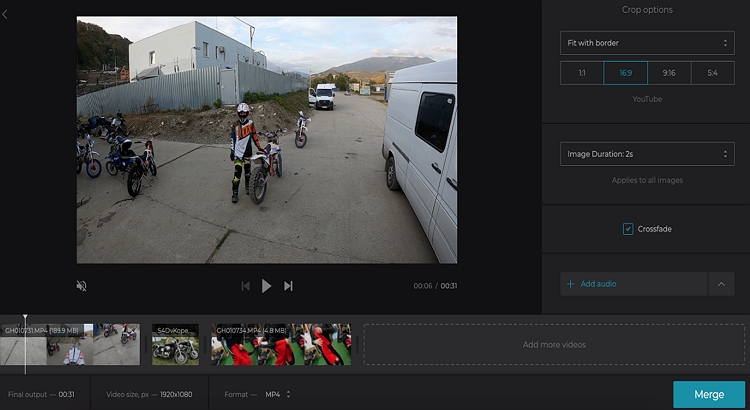Select the 9:16 aspect ratio

coord(669,73)
